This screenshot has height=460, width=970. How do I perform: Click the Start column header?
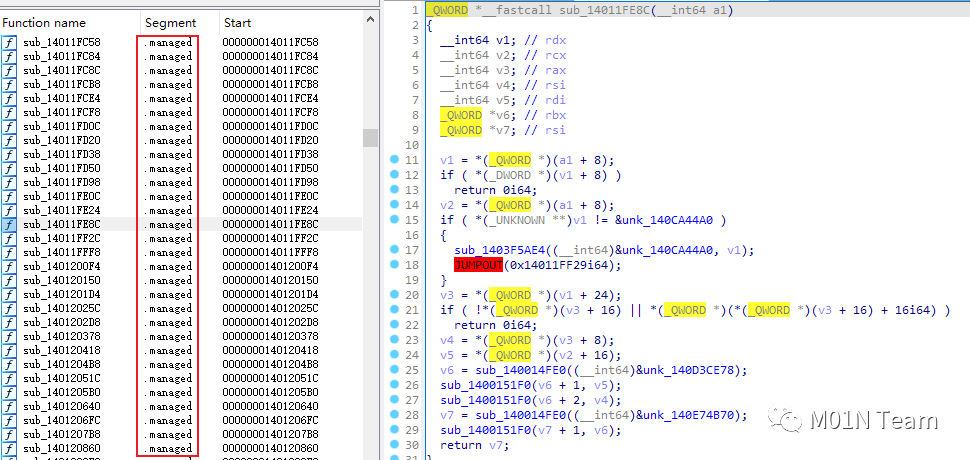coord(238,22)
